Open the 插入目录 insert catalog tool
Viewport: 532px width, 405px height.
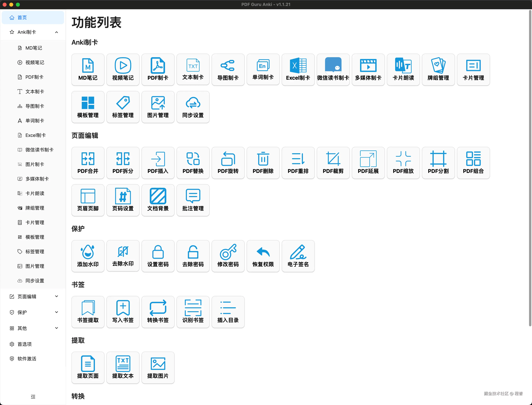click(x=228, y=312)
